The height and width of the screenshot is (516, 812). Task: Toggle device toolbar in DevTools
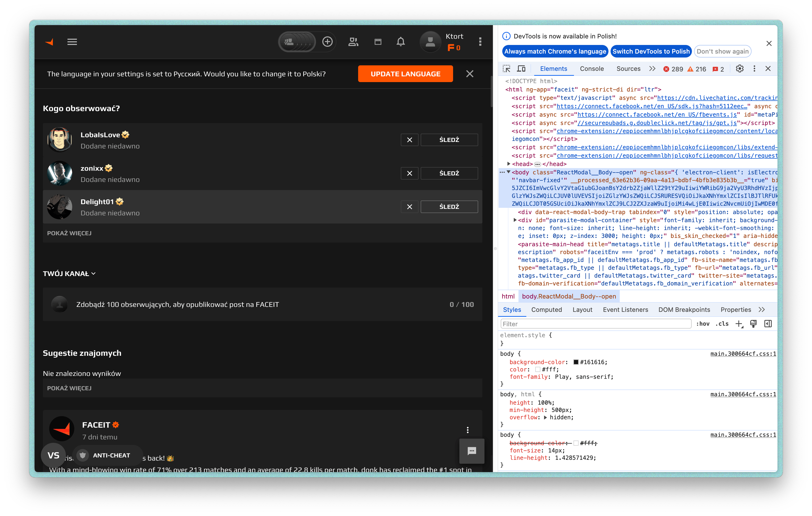point(521,69)
